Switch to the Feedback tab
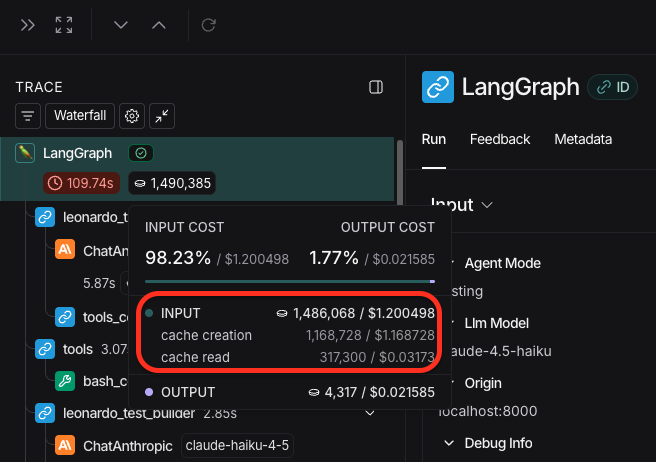656x462 pixels. [x=499, y=139]
